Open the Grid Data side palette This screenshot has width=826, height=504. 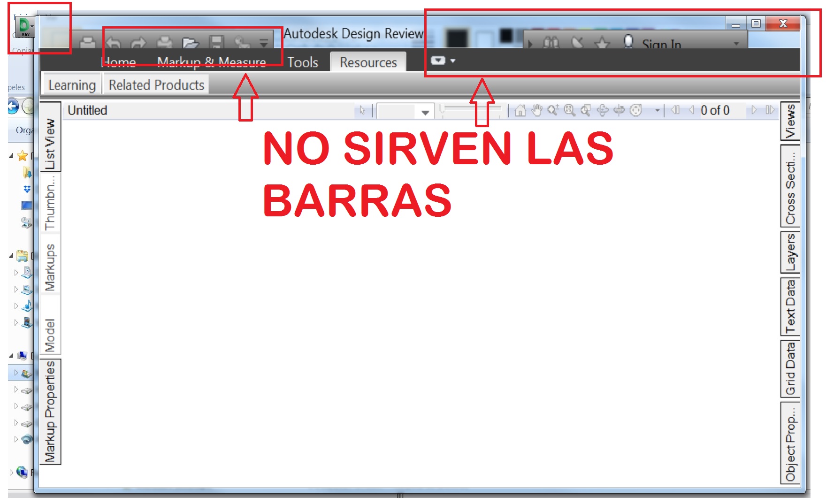[x=790, y=369]
